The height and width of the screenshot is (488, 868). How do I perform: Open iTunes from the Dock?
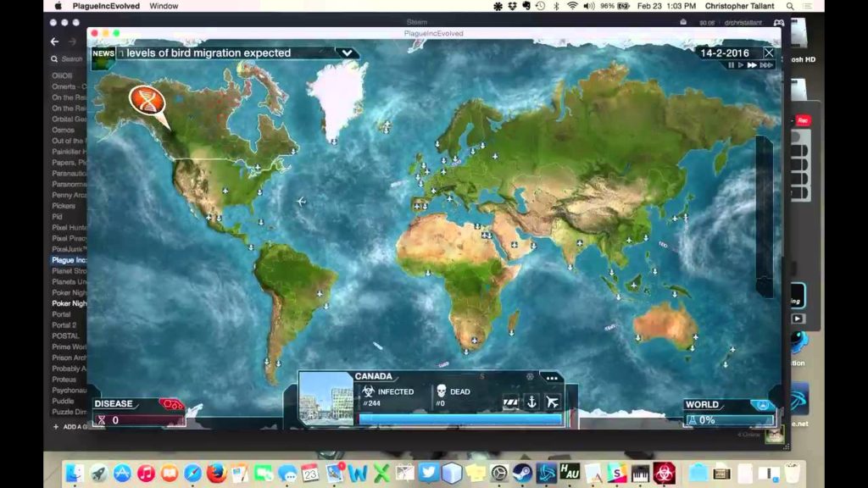pyautogui.click(x=146, y=473)
